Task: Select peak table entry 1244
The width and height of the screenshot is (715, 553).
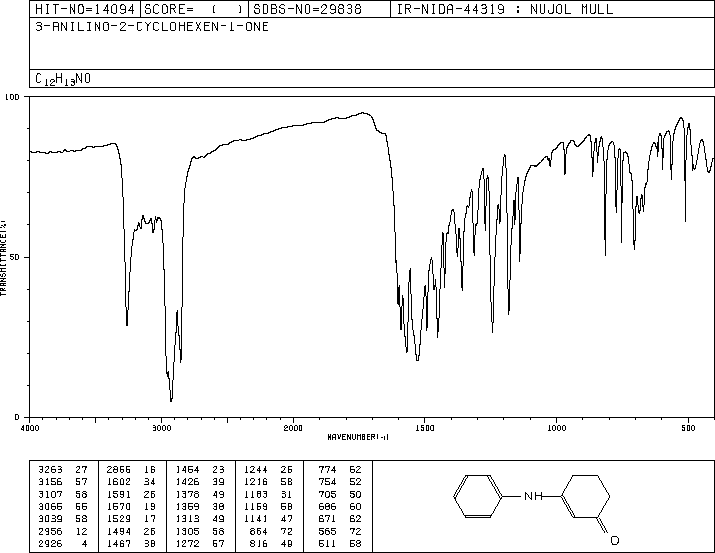Action: (x=256, y=470)
